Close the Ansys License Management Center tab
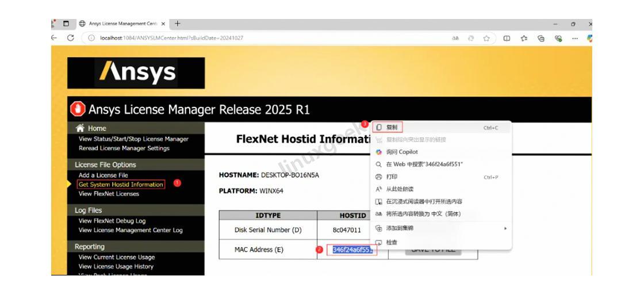 tap(163, 24)
